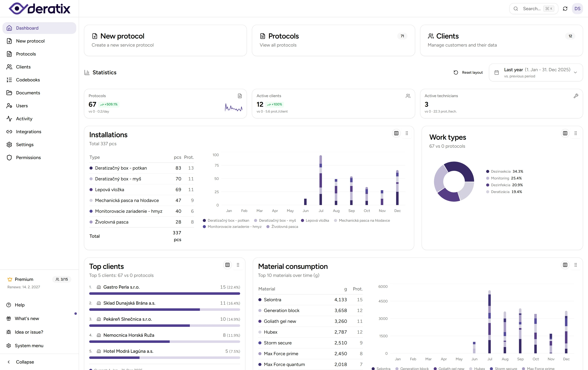Open Codebooks in the sidebar

(x=28, y=80)
